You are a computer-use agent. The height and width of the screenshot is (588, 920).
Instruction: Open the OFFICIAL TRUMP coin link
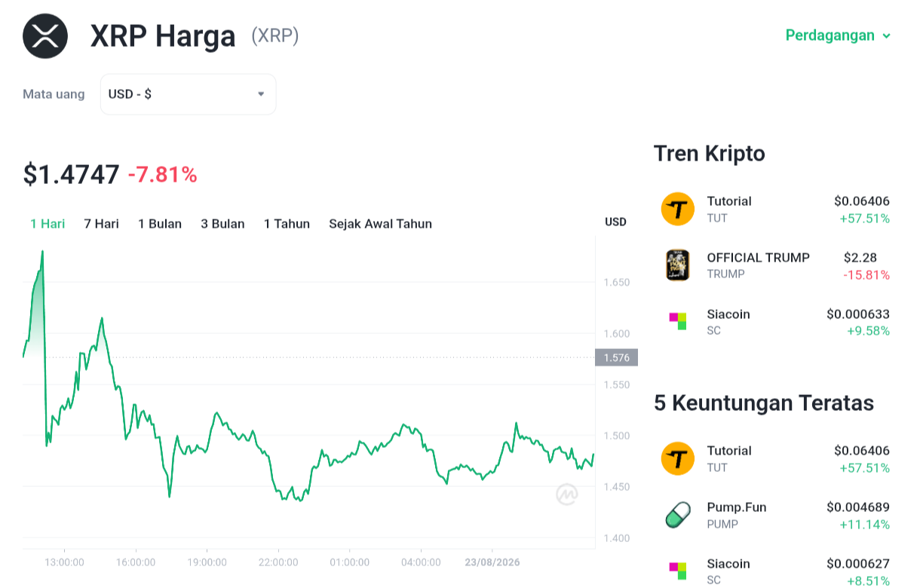758,257
